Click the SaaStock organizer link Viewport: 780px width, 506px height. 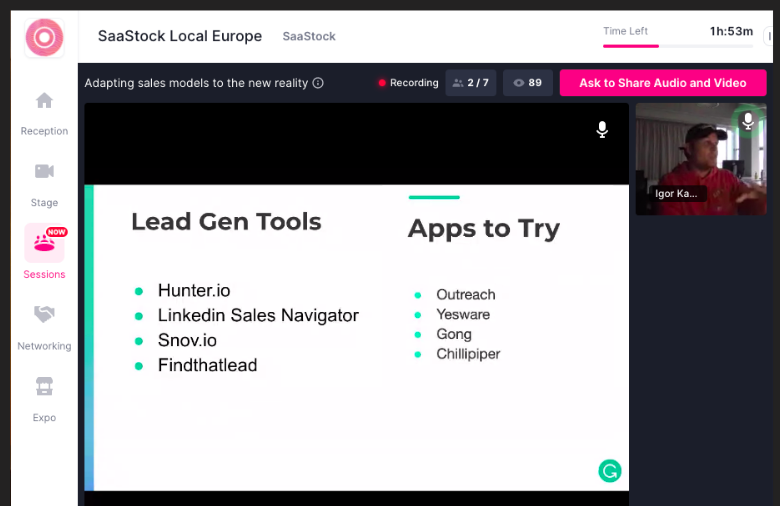point(309,36)
